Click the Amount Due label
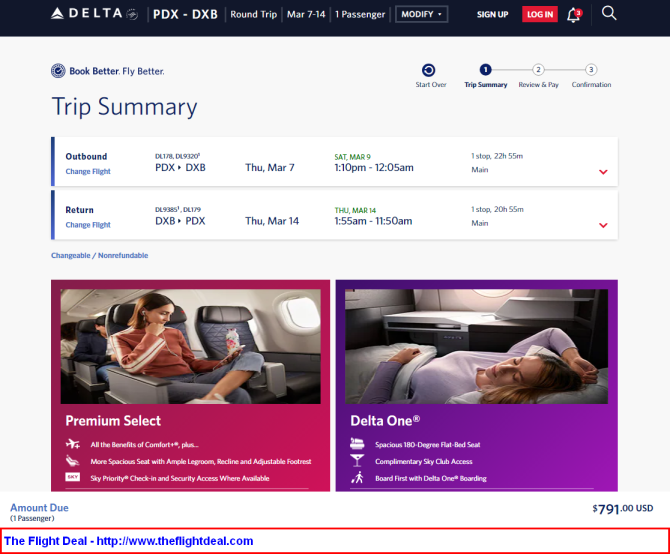The width and height of the screenshot is (670, 554). [39, 507]
